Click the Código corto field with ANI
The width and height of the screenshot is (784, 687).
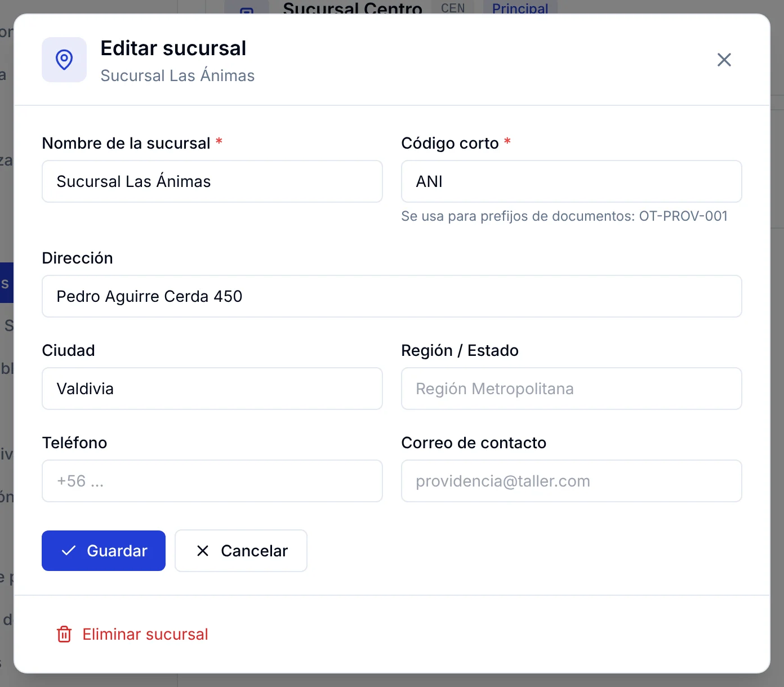pyautogui.click(x=571, y=181)
